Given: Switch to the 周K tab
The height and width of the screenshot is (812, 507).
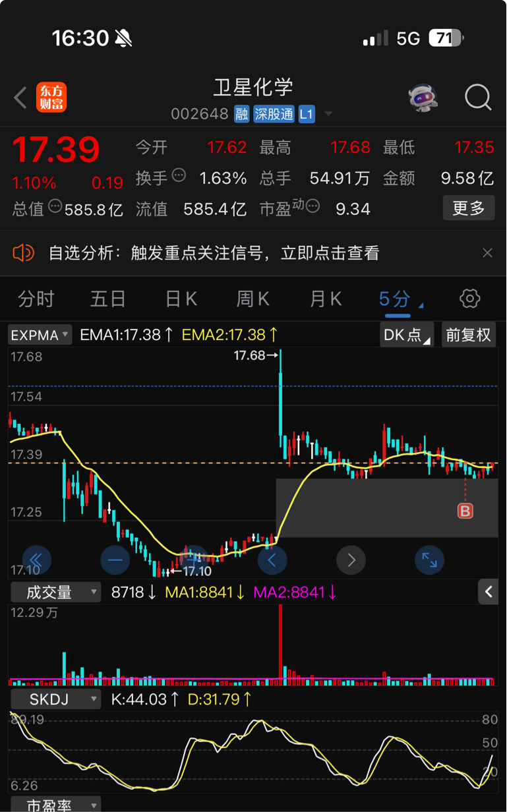Looking at the screenshot, I should coord(253,299).
